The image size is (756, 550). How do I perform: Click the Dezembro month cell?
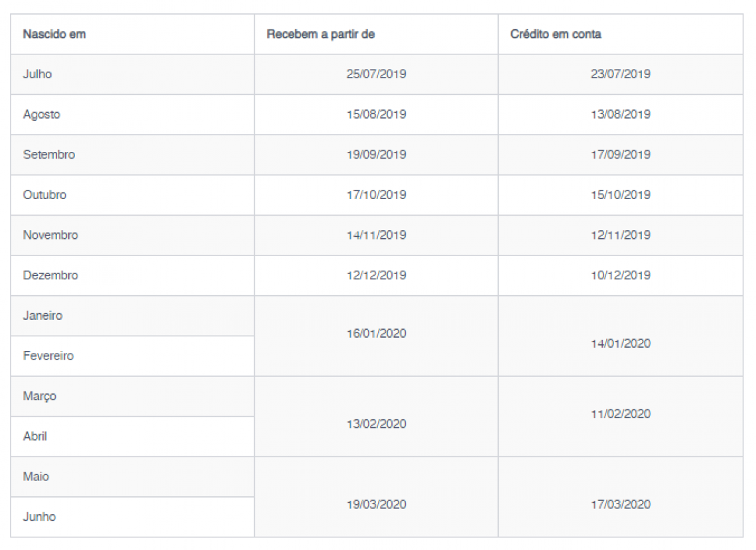(x=50, y=275)
